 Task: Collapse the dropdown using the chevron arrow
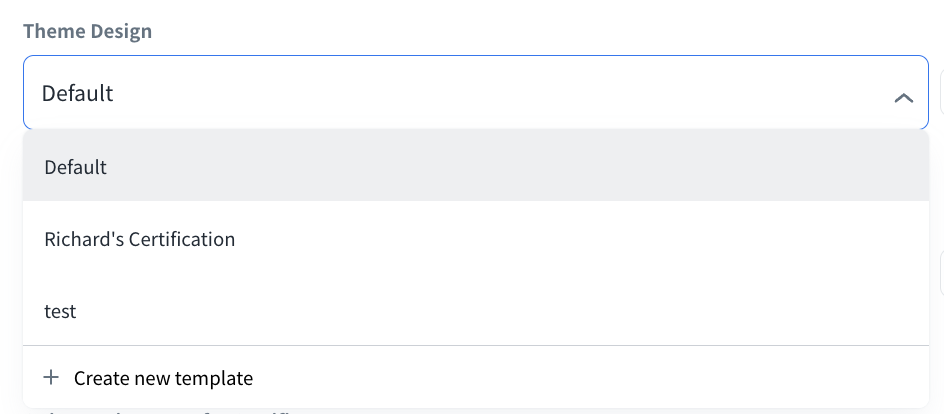903,97
